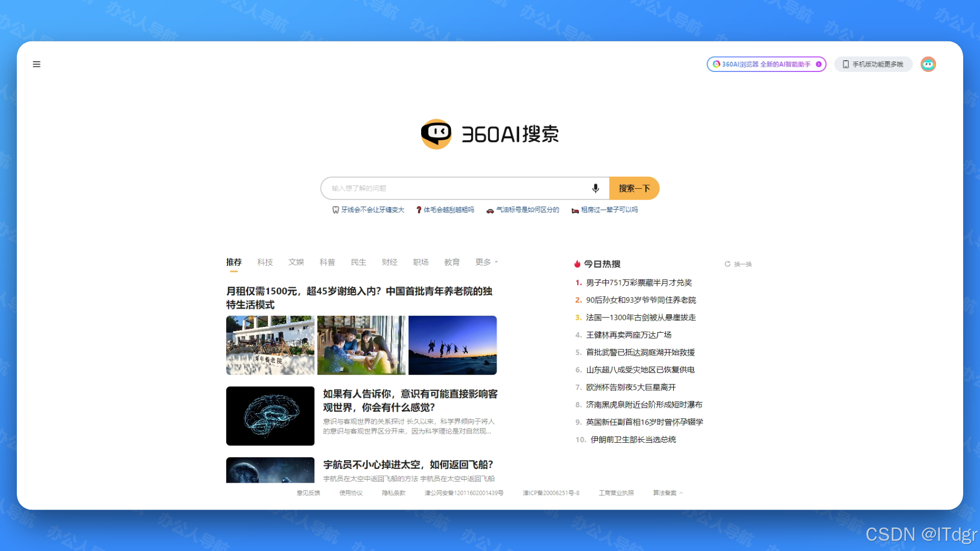Select the 民生 tab
The width and height of the screenshot is (980, 551).
pos(358,262)
